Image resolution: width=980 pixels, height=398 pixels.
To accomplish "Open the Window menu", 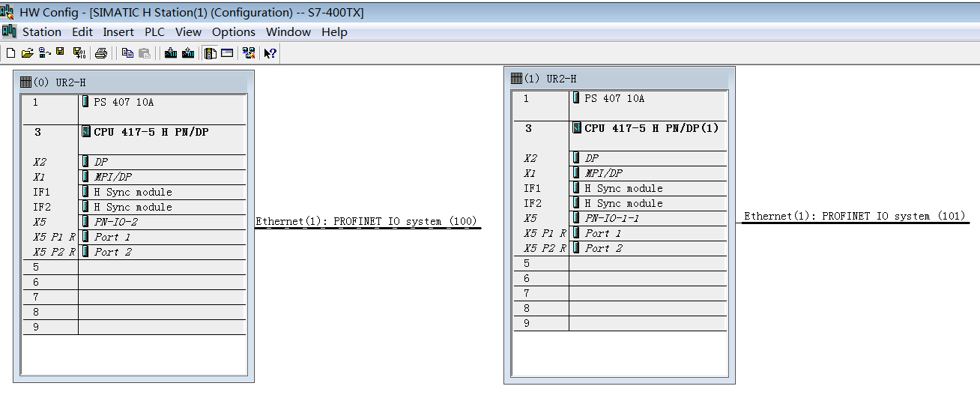I will 288,31.
